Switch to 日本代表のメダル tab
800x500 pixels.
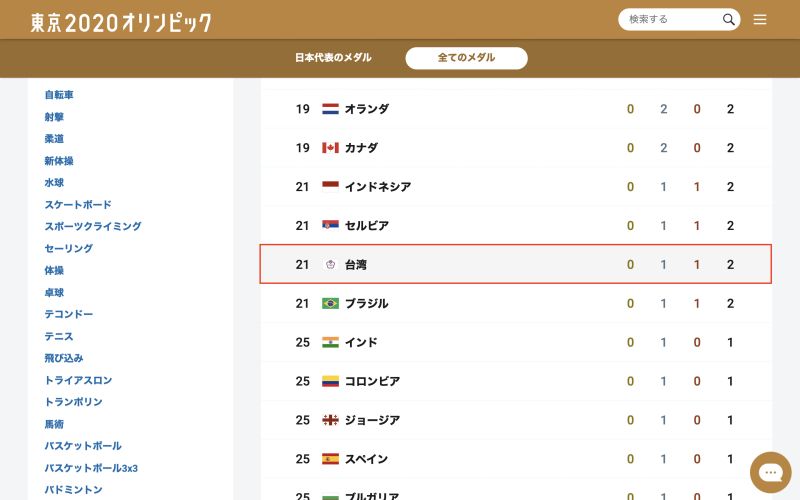[x=333, y=58]
